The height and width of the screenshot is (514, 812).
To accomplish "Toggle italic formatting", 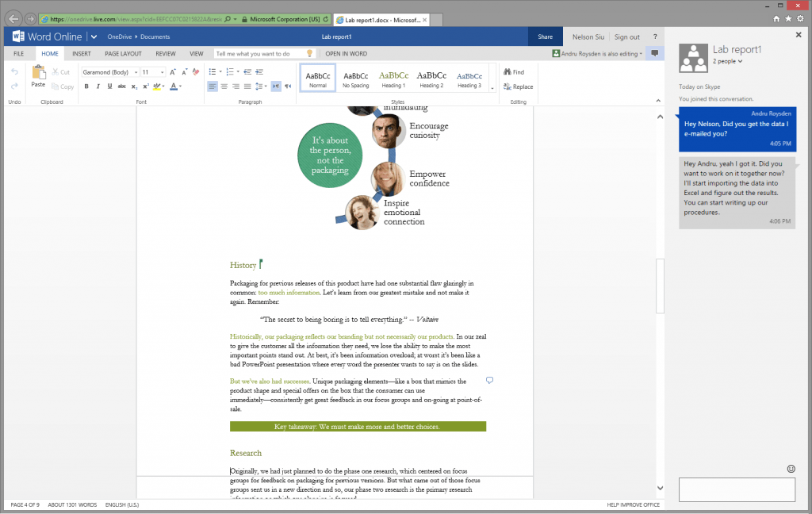I will pyautogui.click(x=98, y=86).
